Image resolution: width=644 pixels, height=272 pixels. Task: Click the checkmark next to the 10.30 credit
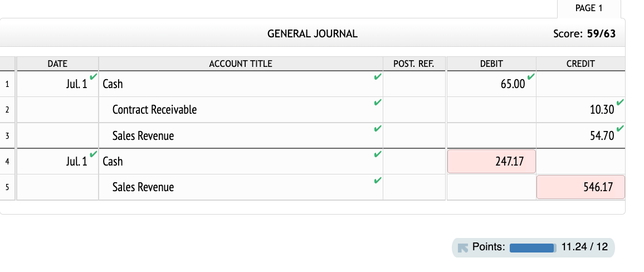pos(620,102)
